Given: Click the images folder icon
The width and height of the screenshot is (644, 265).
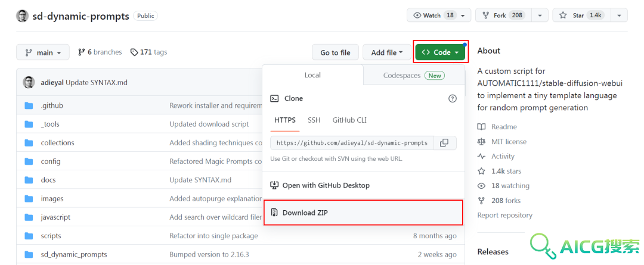Looking at the screenshot, I should [x=29, y=199].
